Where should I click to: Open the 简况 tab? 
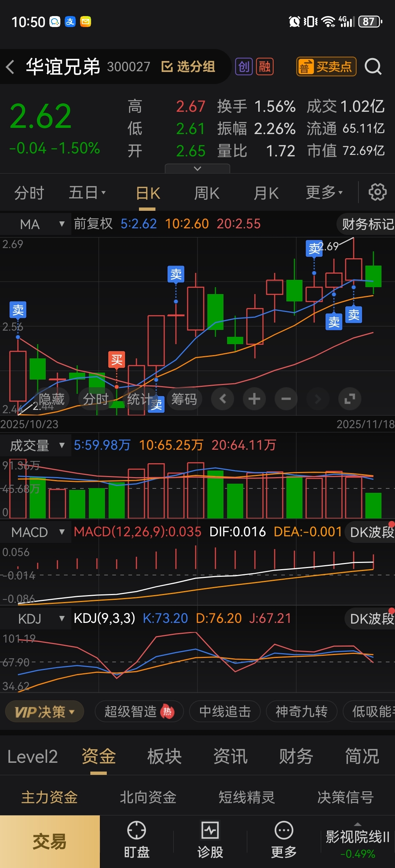[x=362, y=757]
